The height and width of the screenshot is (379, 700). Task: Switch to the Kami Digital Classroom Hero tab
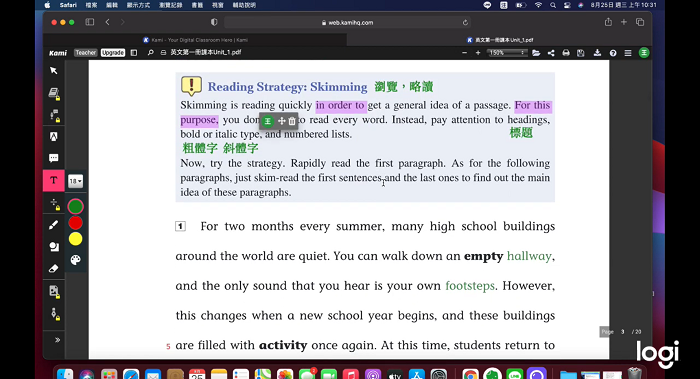coord(195,40)
